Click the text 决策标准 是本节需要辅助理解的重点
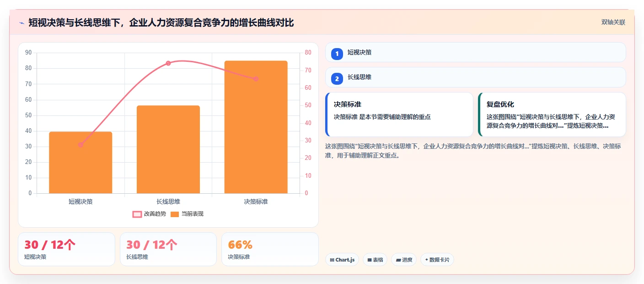The image size is (644, 284). coord(382,117)
